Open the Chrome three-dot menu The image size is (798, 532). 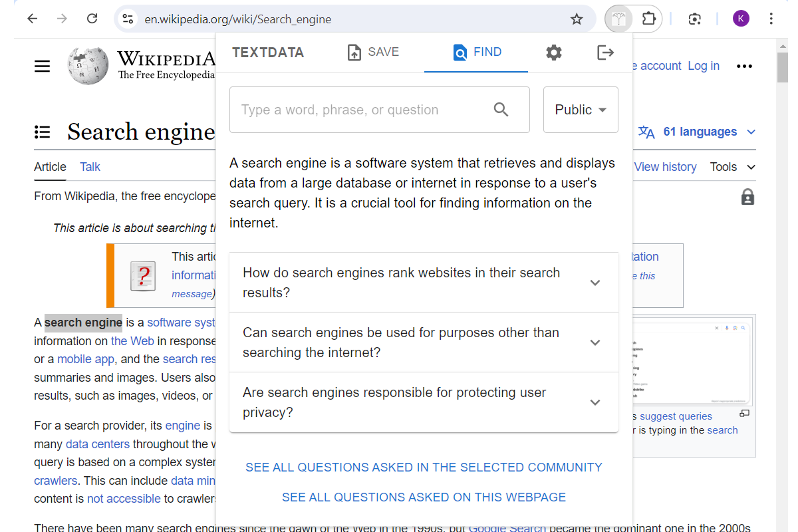(771, 19)
